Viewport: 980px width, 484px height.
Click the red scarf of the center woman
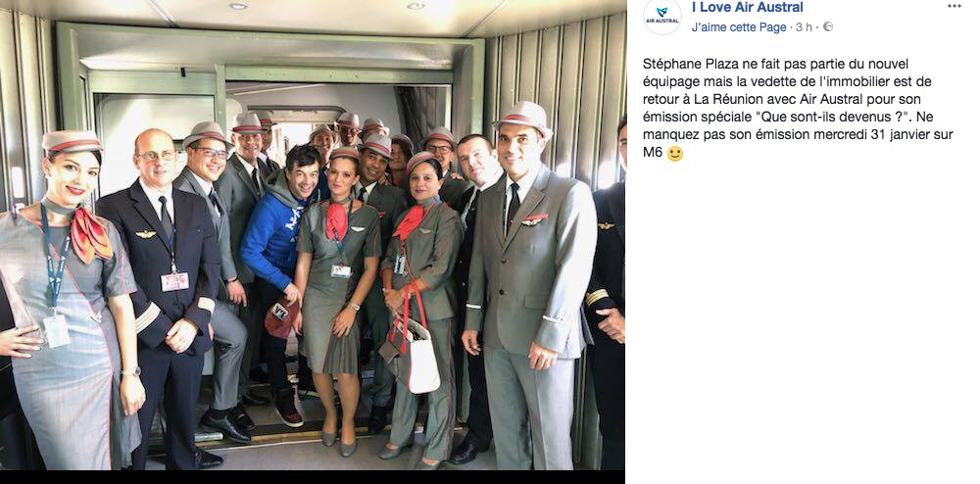pos(337,219)
